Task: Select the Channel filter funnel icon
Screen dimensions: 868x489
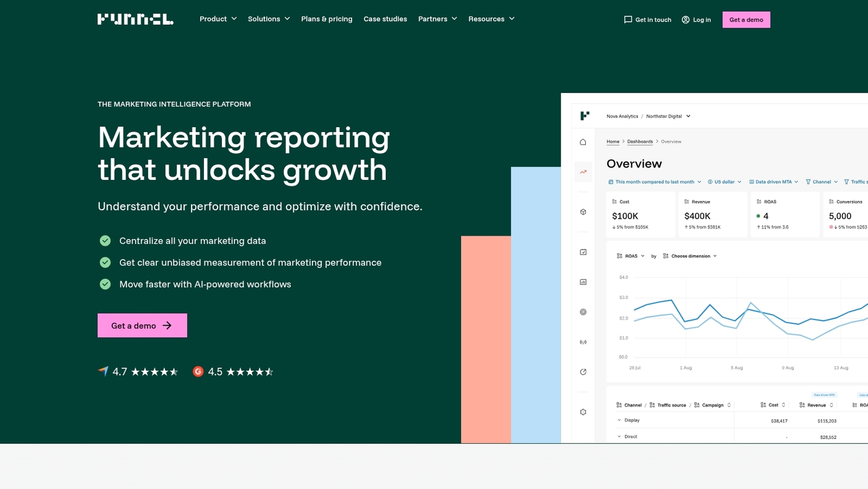Action: (810, 181)
